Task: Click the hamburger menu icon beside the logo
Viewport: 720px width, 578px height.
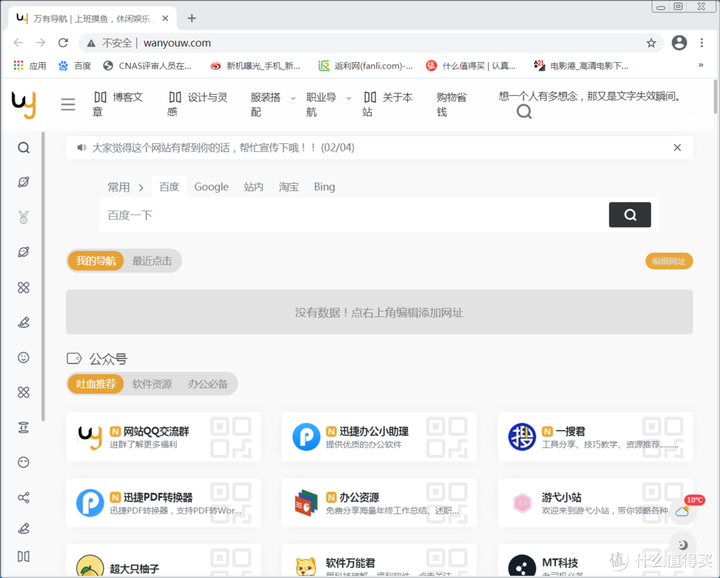Action: [68, 104]
